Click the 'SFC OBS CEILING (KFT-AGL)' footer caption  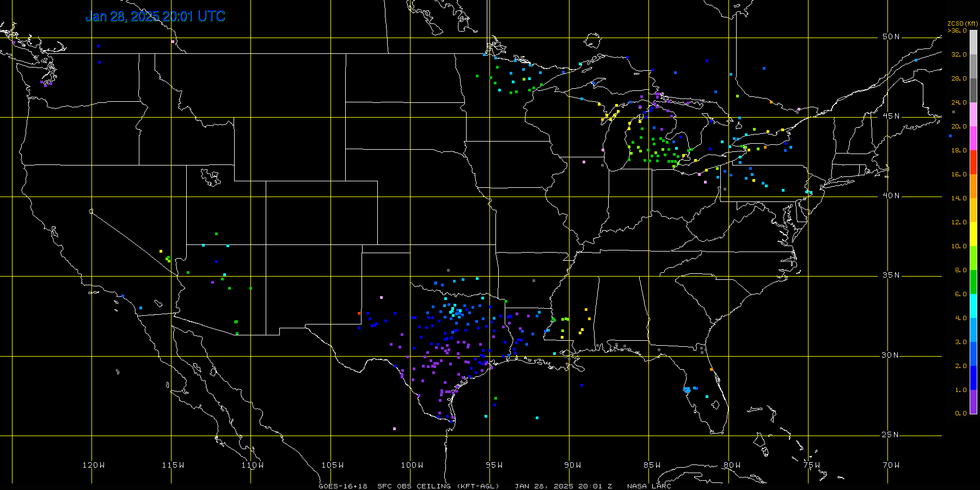pyautogui.click(x=438, y=486)
